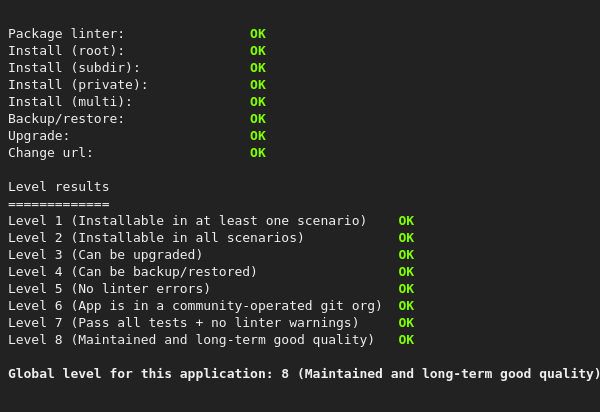Select the OK next to Install (subdir)
The width and height of the screenshot is (600, 412).
coord(258,68)
